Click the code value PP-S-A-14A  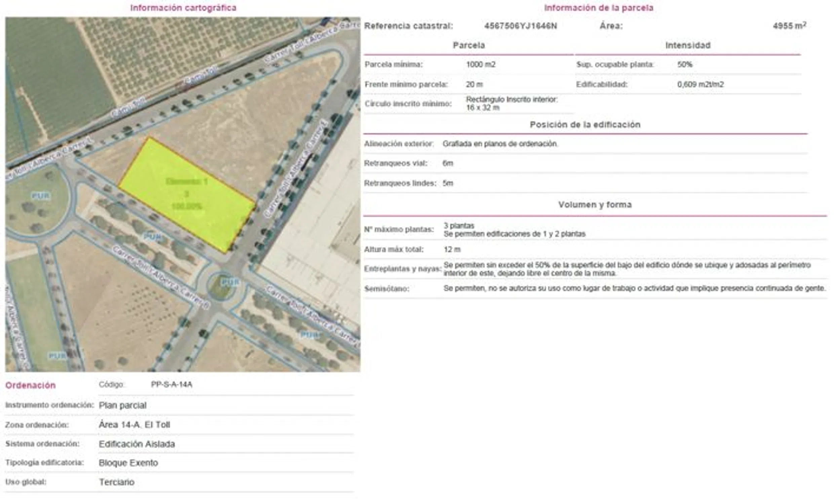click(x=172, y=384)
